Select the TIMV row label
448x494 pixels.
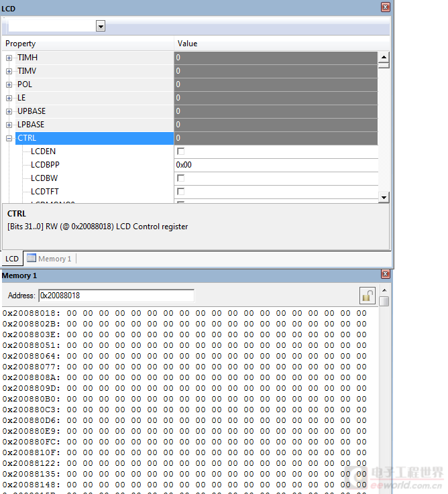click(x=27, y=71)
